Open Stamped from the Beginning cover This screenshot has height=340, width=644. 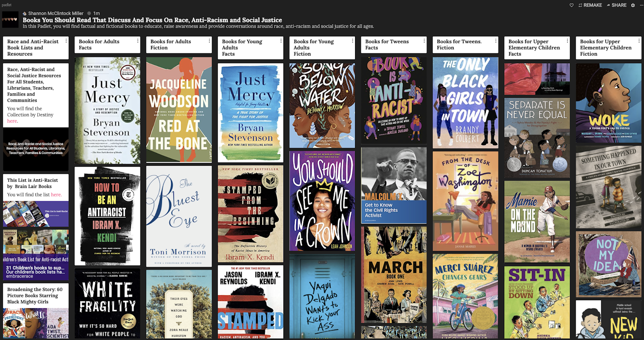click(251, 214)
